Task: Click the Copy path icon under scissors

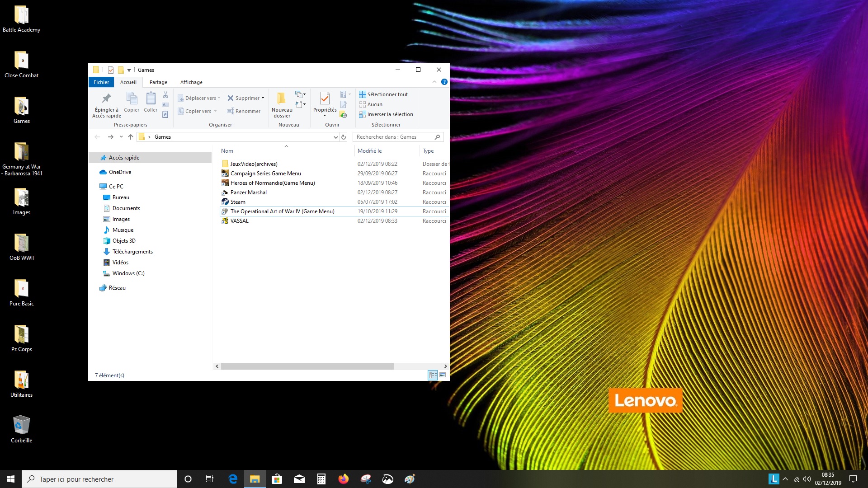Action: (x=165, y=105)
